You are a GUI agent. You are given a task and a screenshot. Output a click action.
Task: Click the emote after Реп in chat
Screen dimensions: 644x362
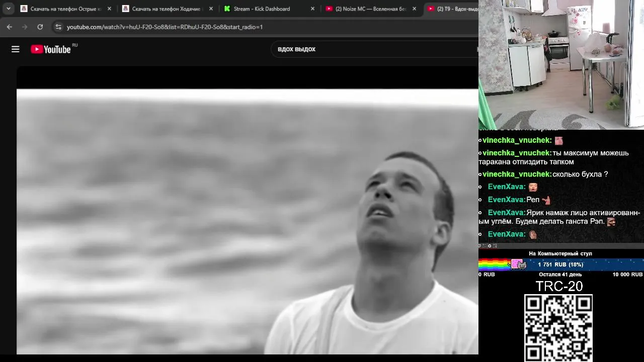coord(546,200)
